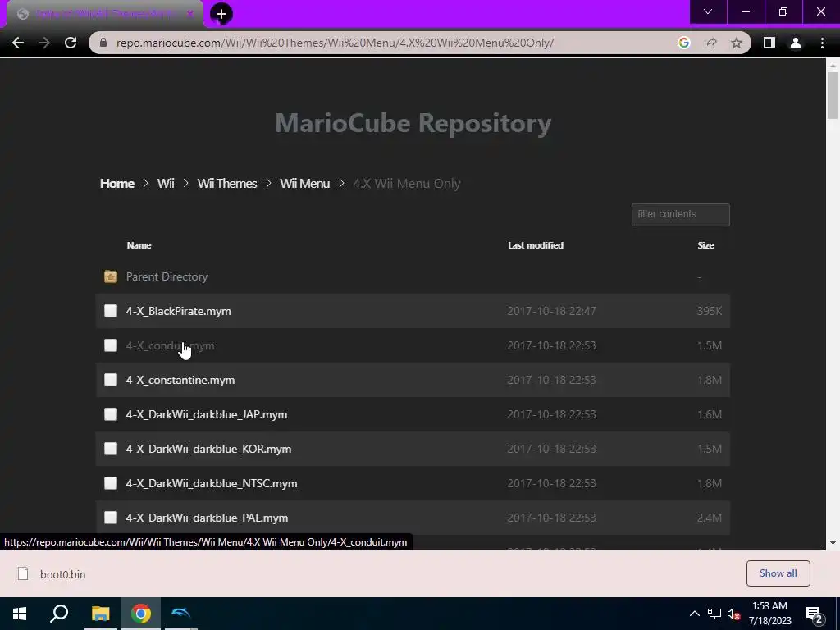
Task: Open File Explorer from taskbar
Action: pyautogui.click(x=100, y=614)
